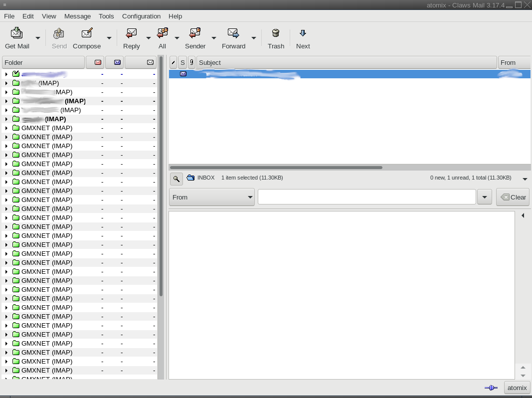Toggle message view arrow beside totals
Image resolution: width=532 pixels, height=398 pixels.
click(525, 179)
